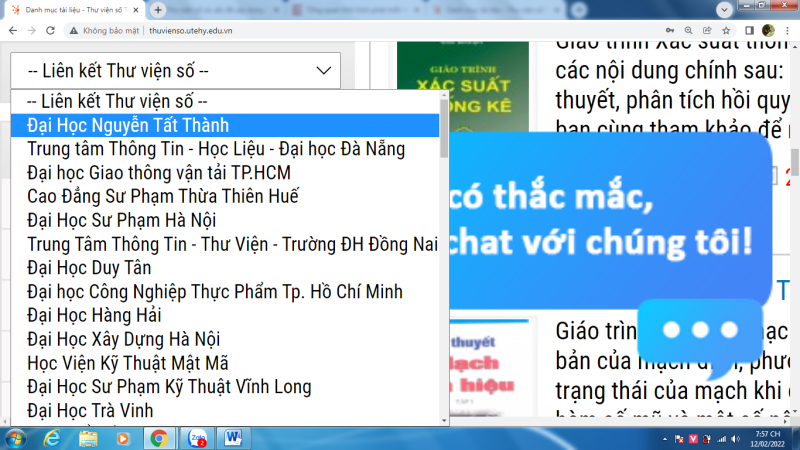Click the 'Không bảo mật' warning icon

tap(74, 31)
